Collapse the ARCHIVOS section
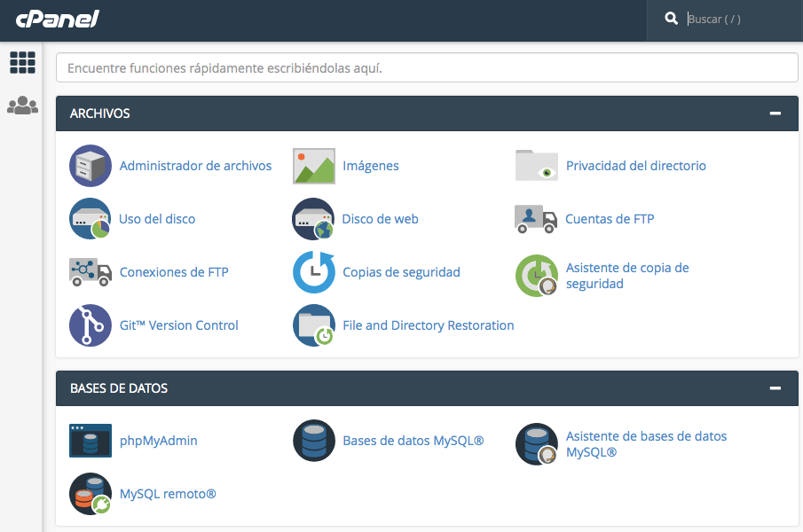 click(x=775, y=113)
